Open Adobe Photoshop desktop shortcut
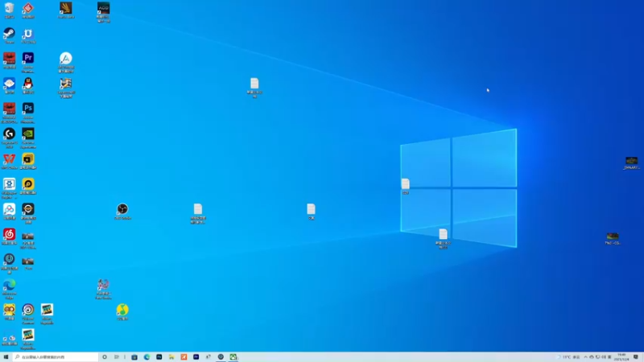 click(x=28, y=113)
